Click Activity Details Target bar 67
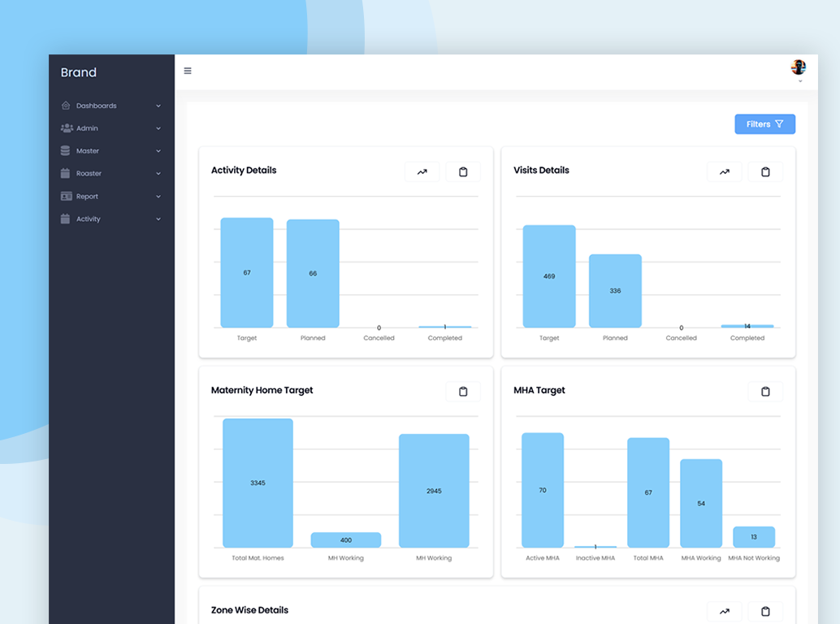Viewport: 840px width, 624px height. tap(247, 273)
